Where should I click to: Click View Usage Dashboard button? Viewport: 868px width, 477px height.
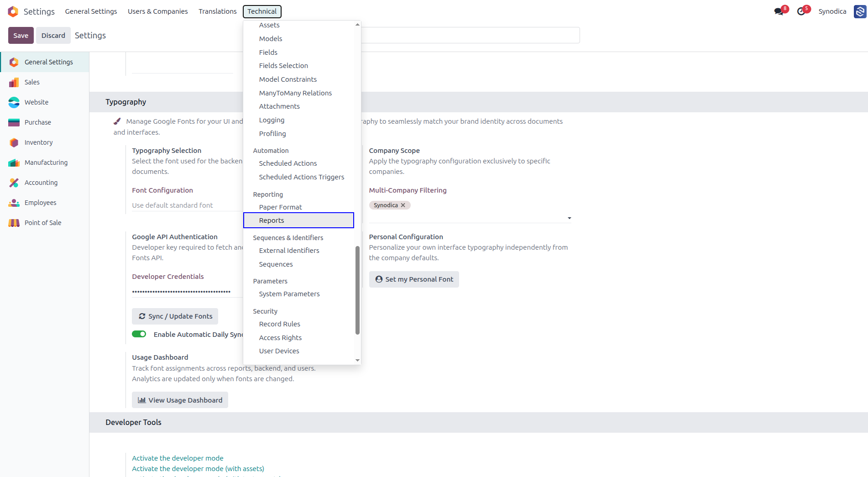180,400
